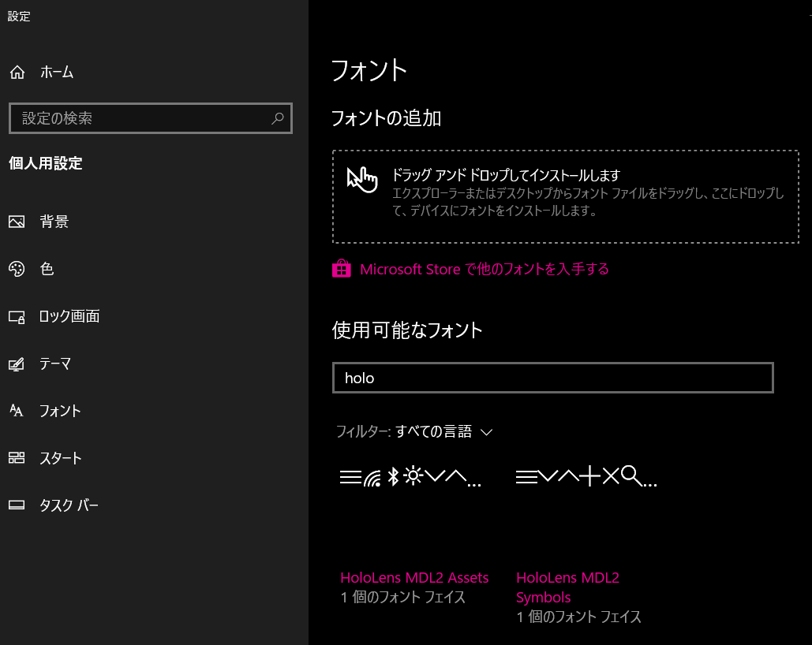Click the フォントの追加 heading
Viewport: 812px width, 645px height.
[x=386, y=118]
